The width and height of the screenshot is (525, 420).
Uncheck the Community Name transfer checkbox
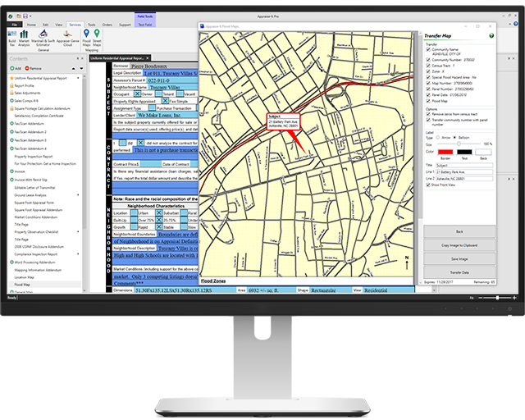click(428, 49)
